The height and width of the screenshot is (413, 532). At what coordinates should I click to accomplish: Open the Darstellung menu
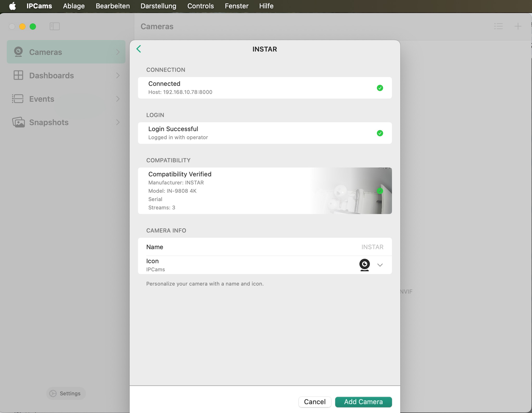[x=158, y=6]
